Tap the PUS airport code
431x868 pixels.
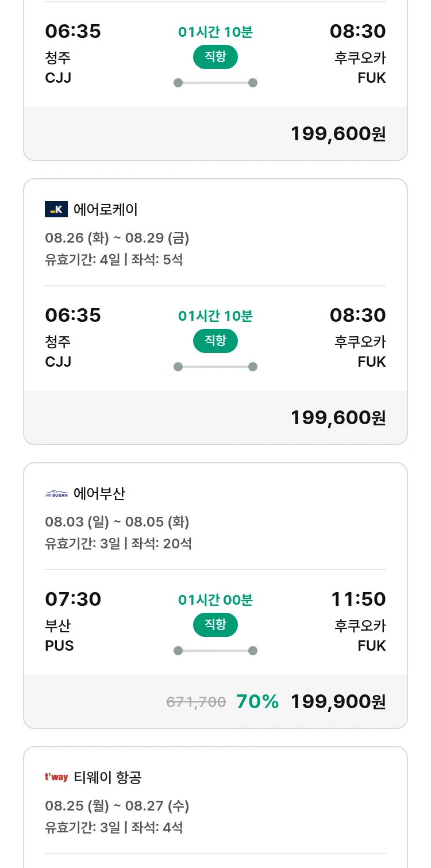pyautogui.click(x=59, y=646)
